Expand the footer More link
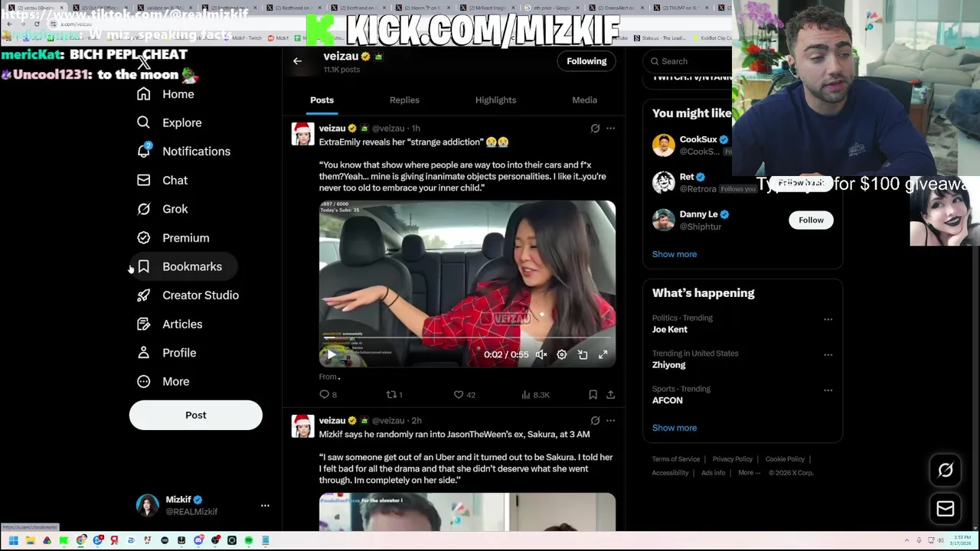The image size is (980, 551). (749, 473)
